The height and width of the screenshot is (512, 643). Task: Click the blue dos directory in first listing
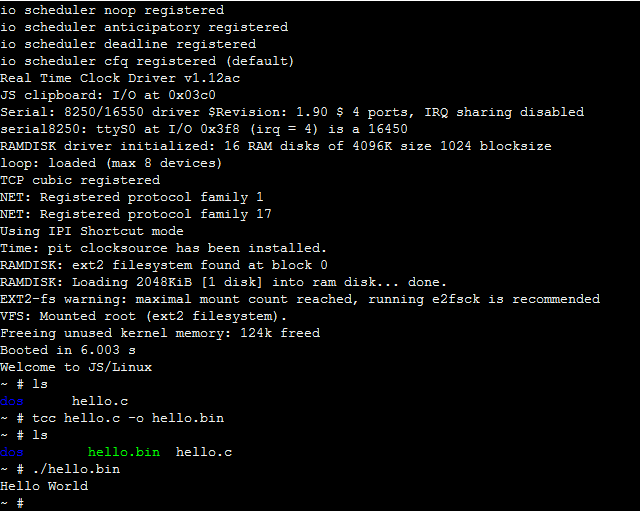12,401
